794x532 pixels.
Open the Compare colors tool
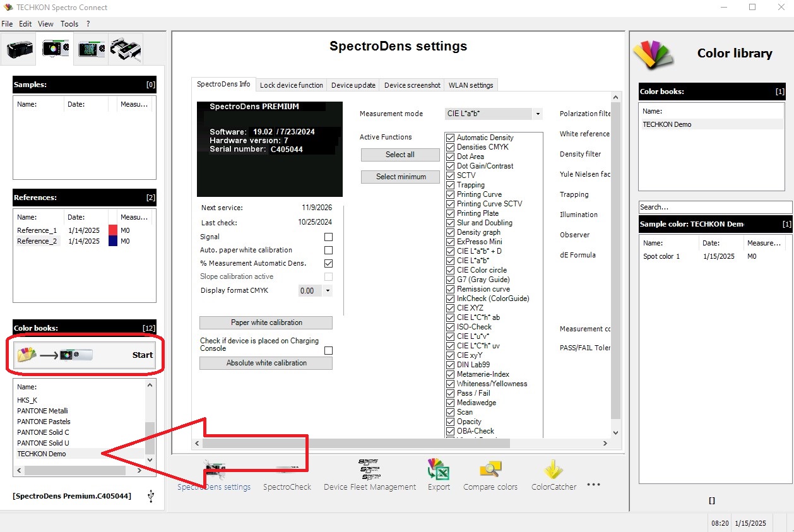coord(490,475)
